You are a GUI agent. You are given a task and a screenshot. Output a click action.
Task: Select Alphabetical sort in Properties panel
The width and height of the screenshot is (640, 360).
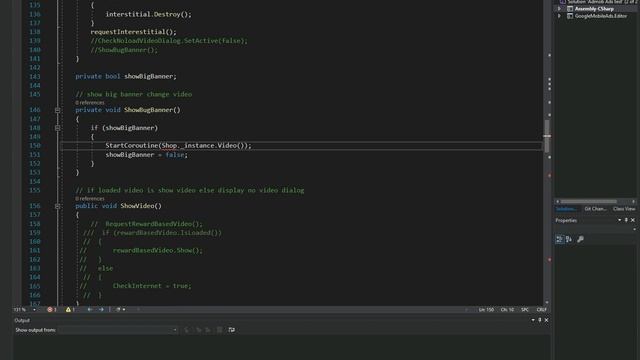[569, 239]
